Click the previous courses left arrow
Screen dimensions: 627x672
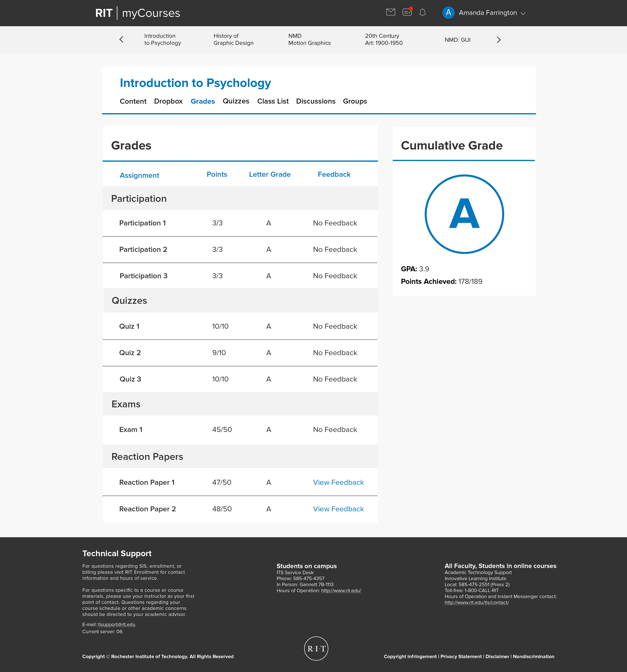121,40
